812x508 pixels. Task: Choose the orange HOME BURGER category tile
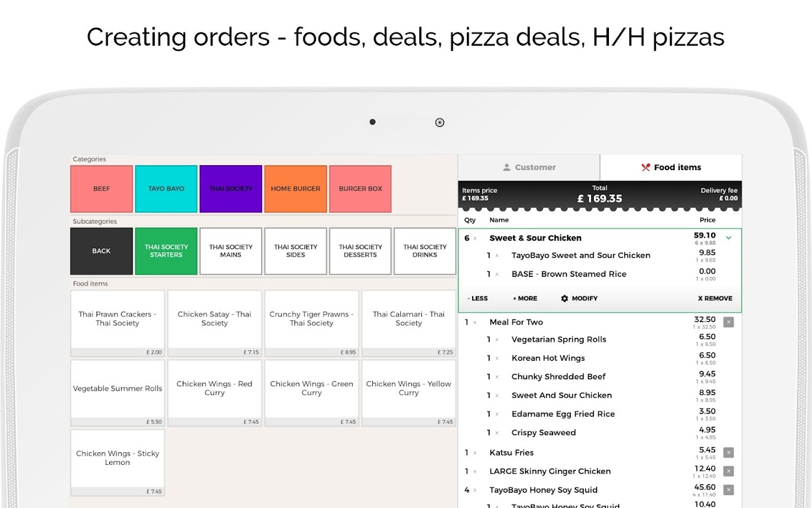click(x=296, y=189)
